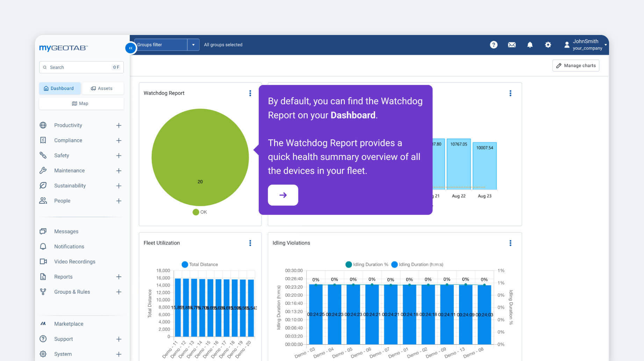The image size is (644, 361).
Task: Collapse the sidebar with the double-chevron button
Action: click(130, 48)
